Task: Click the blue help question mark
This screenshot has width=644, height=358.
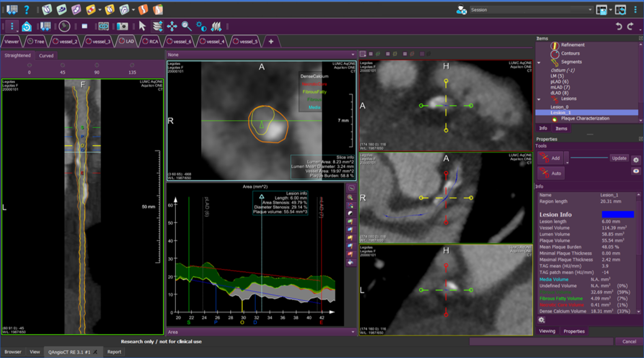Action: pos(26,9)
